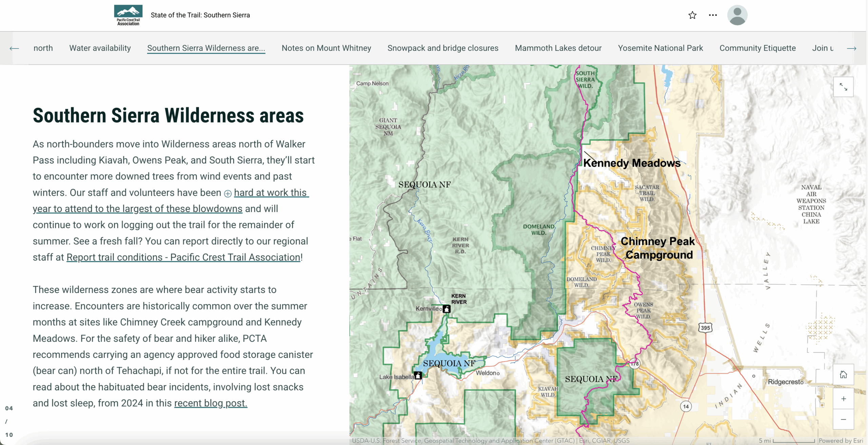Zoom in on the map
Screen dimensions: 868x445
pyautogui.click(x=843, y=399)
